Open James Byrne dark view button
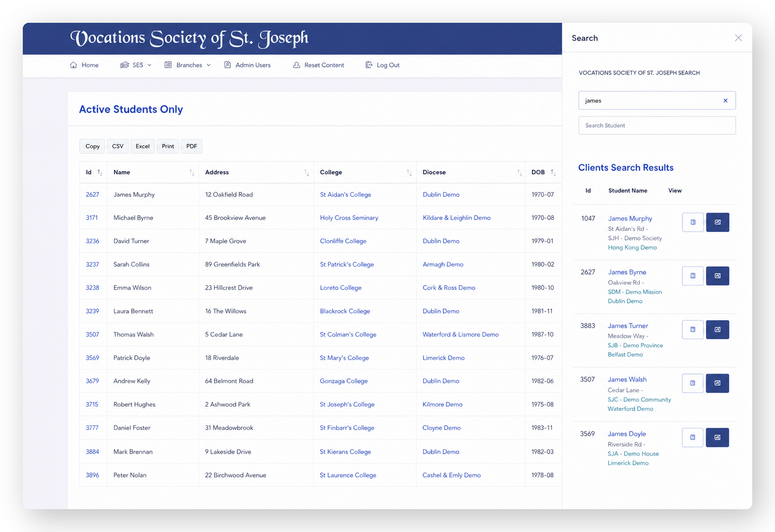The width and height of the screenshot is (775, 532). 718,276
